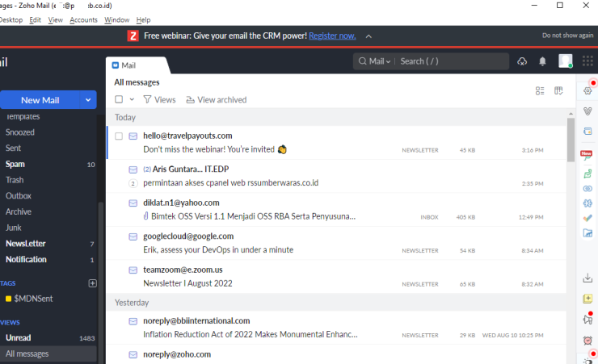
Task: Tick checkbox for travelpayouts email
Action: click(119, 136)
